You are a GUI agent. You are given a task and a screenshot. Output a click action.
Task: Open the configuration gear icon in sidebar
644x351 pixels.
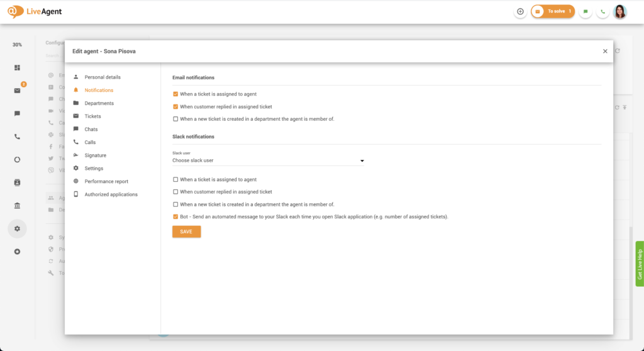[x=17, y=228]
